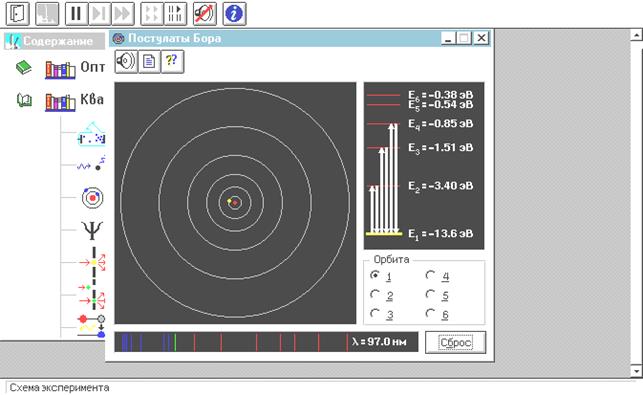Click the green spectral line in spectrum bar
Viewport: 643px width, 395px height.
pos(176,342)
